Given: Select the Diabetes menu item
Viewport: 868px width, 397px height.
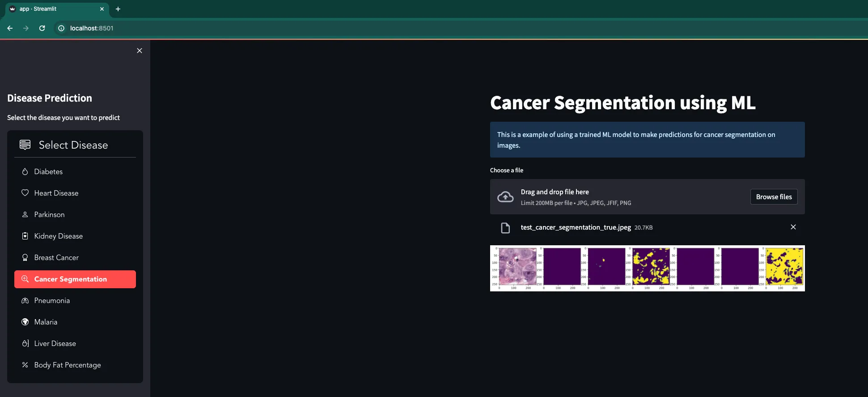Looking at the screenshot, I should (x=75, y=171).
